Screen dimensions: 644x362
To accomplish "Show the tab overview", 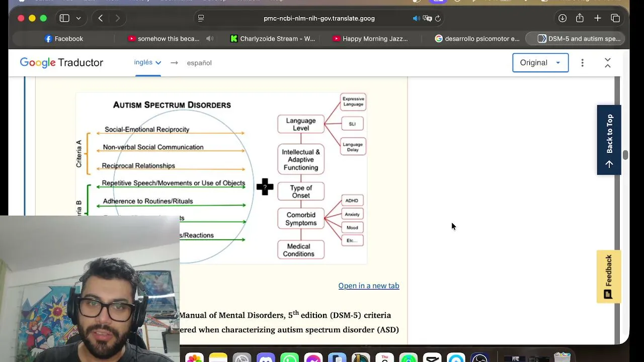I will (x=615, y=18).
